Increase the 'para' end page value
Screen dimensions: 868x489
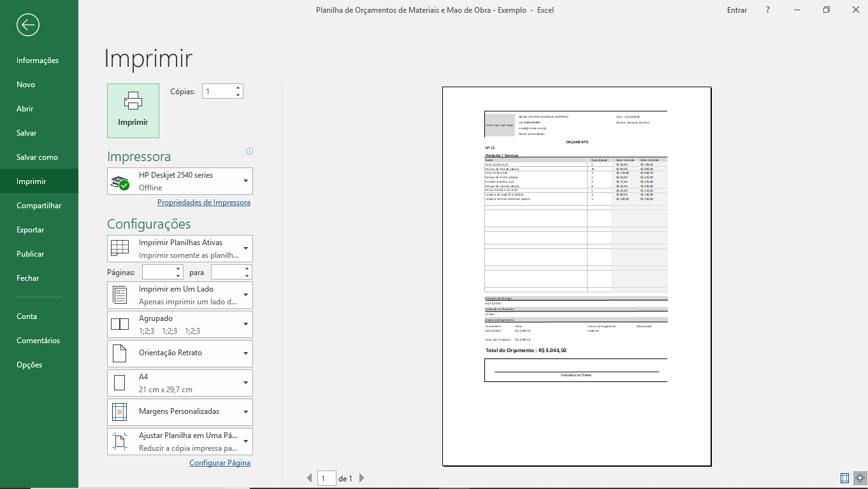click(247, 269)
